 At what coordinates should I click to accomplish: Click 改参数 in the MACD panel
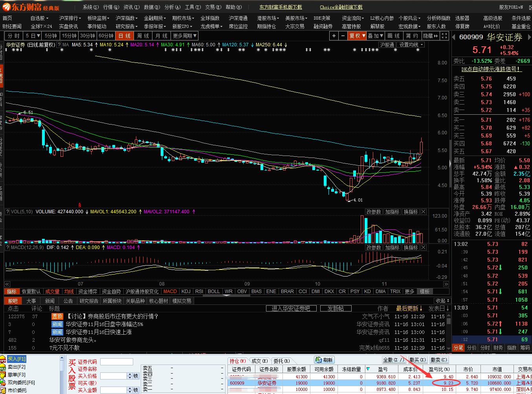(x=374, y=247)
